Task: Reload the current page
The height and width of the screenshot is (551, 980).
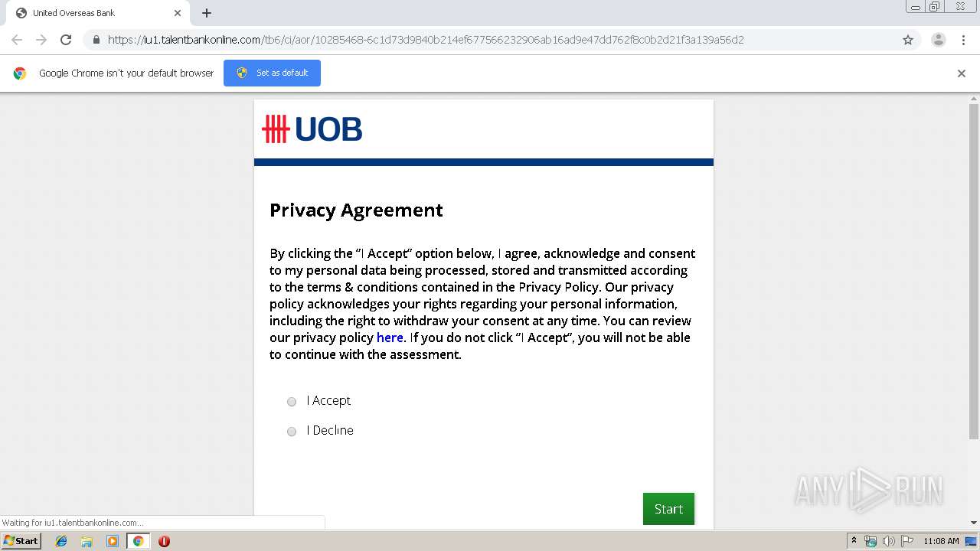Action: pyautogui.click(x=66, y=40)
